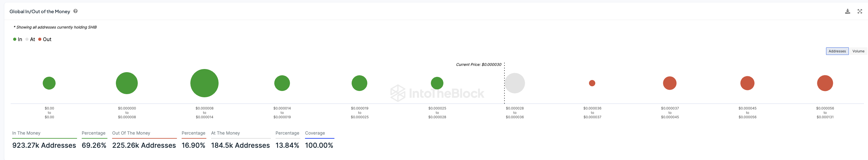The width and height of the screenshot is (868, 160).
Task: Toggle the At legend series
Action: [x=30, y=40]
